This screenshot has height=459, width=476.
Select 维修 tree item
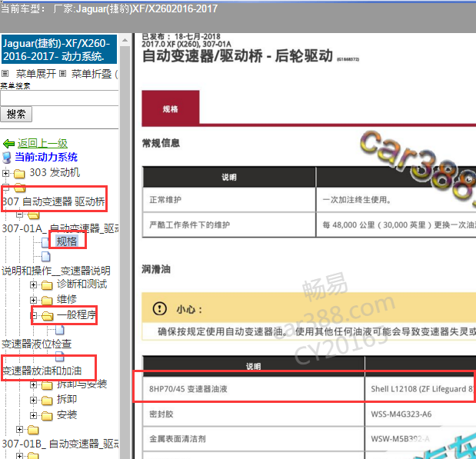67,299
